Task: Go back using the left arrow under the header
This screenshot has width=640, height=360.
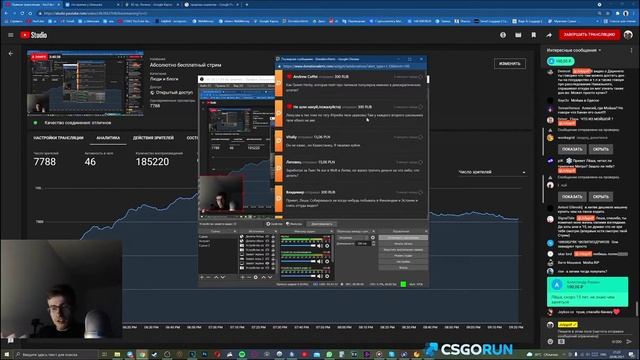Action: coord(11,53)
